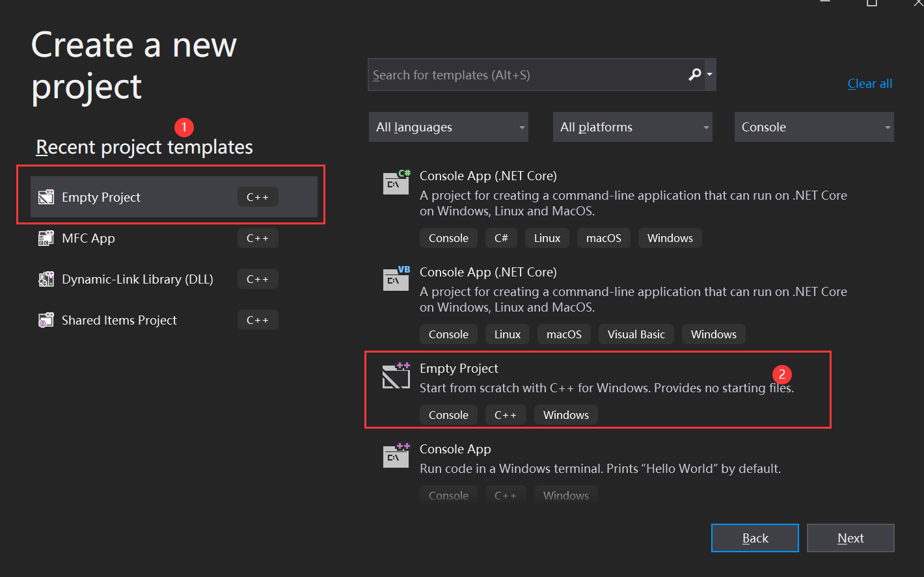924x577 pixels.
Task: Click the C++ badge beside Shared Items Project
Action: 258,320
